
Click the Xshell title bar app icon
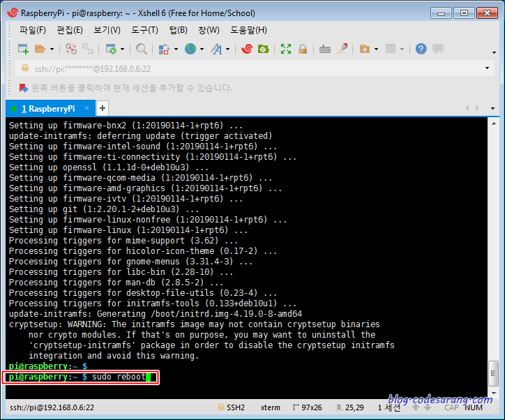[13, 13]
